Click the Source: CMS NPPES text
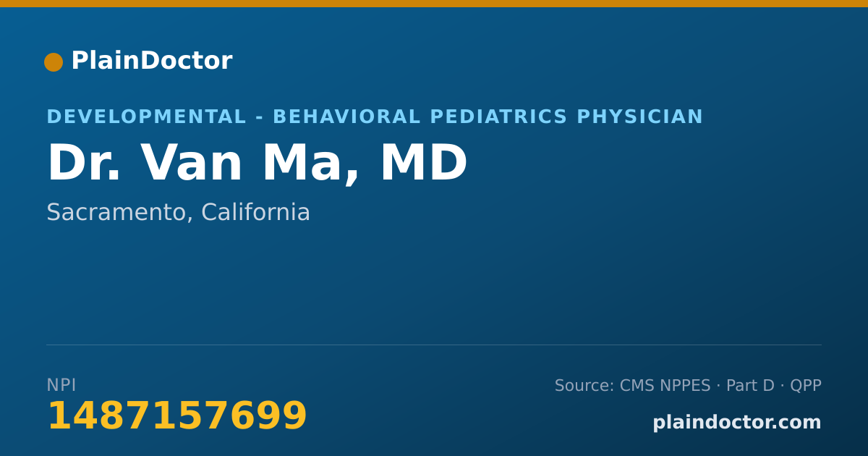868x456 pixels. point(633,386)
